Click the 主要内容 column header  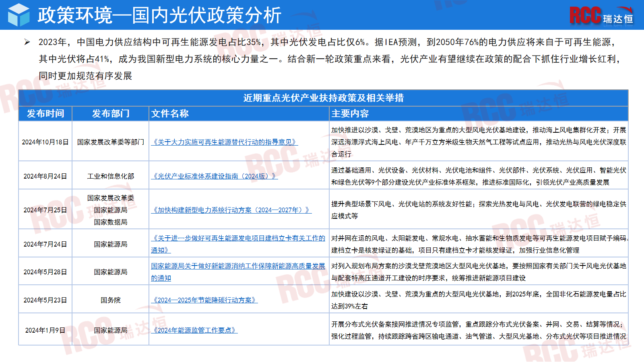479,113
